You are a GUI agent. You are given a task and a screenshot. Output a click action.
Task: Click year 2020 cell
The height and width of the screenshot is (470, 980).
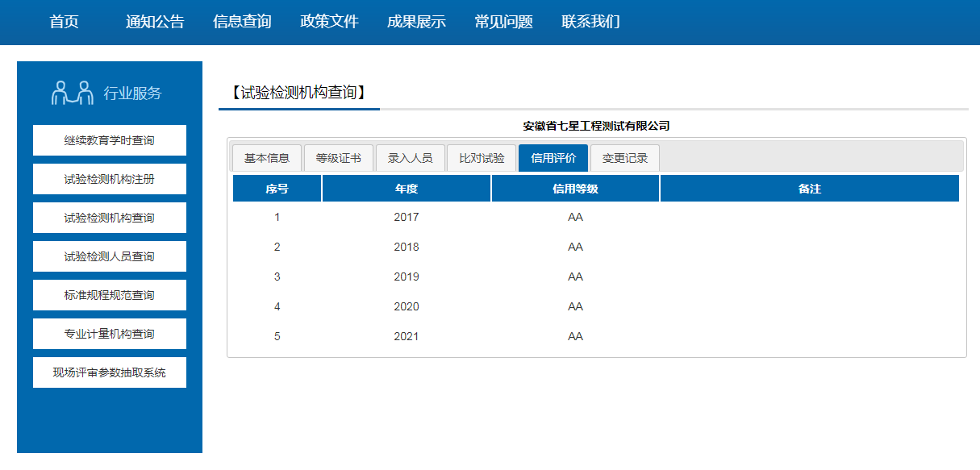click(407, 306)
